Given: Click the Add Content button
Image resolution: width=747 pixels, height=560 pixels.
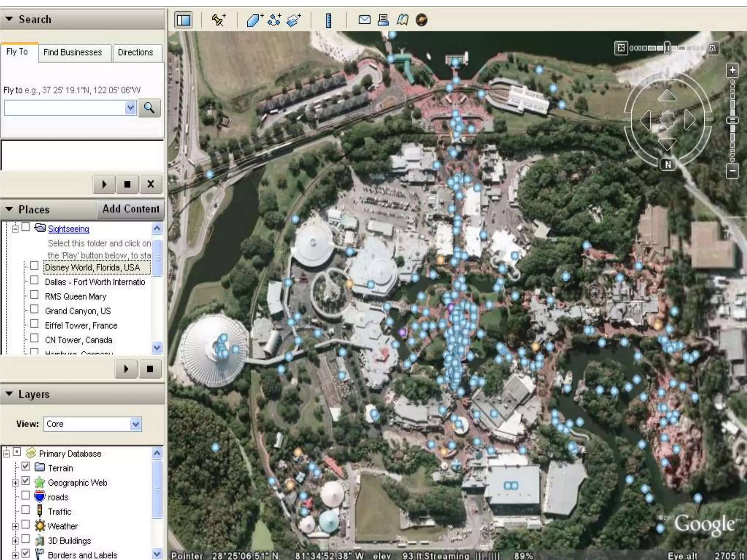Looking at the screenshot, I should pyautogui.click(x=131, y=209).
